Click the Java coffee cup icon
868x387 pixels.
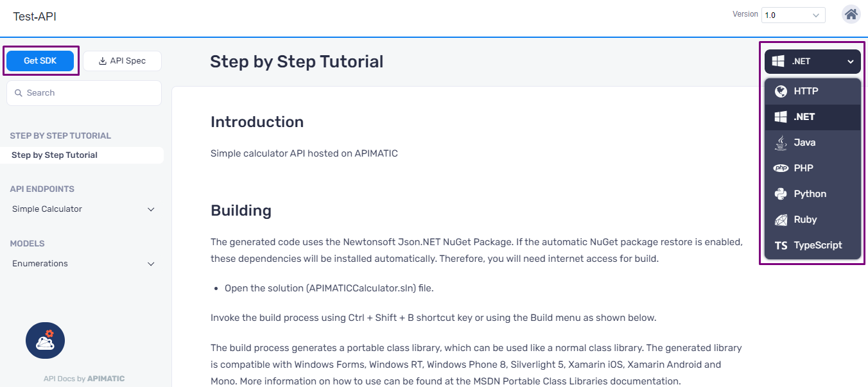pos(781,142)
